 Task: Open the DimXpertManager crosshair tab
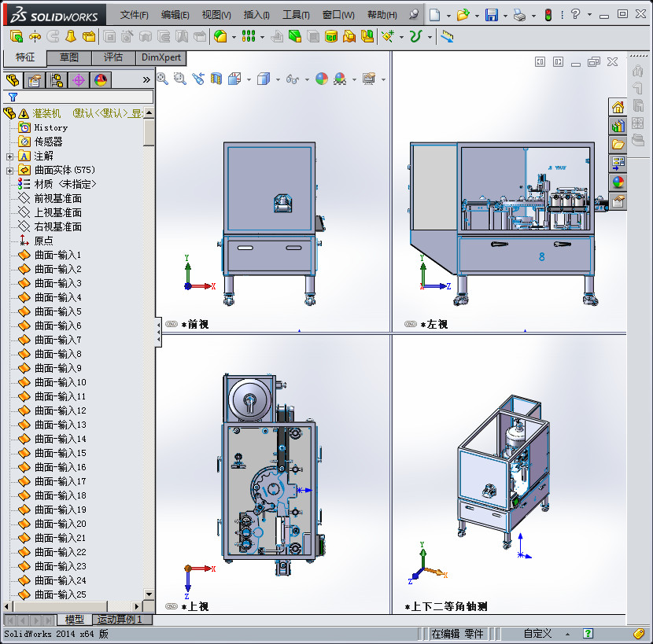click(x=79, y=80)
